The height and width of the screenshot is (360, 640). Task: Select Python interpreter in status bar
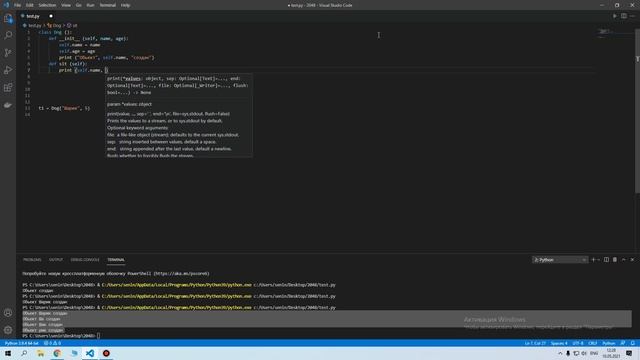click(x=21, y=343)
